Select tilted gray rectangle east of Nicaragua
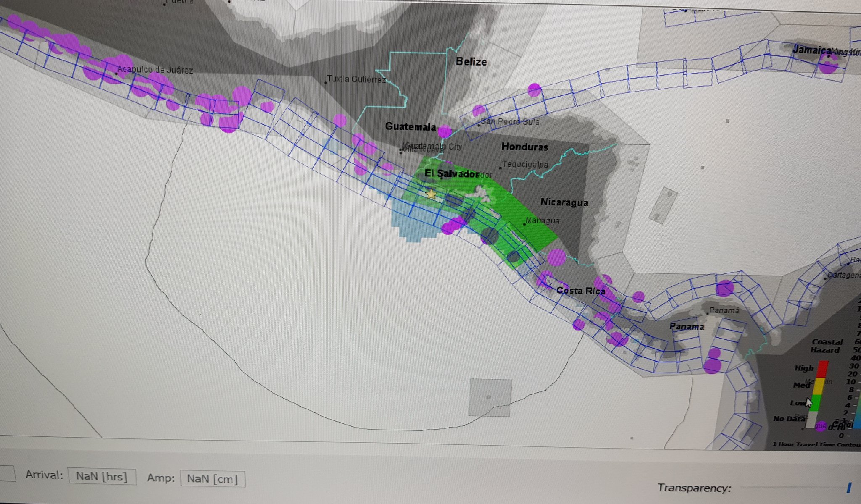Screen dimensions: 861x504 663,205
